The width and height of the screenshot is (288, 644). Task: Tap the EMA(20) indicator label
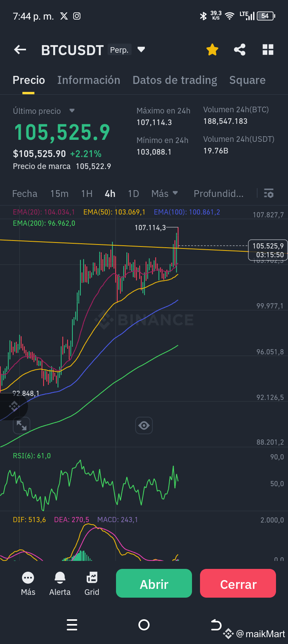(44, 212)
